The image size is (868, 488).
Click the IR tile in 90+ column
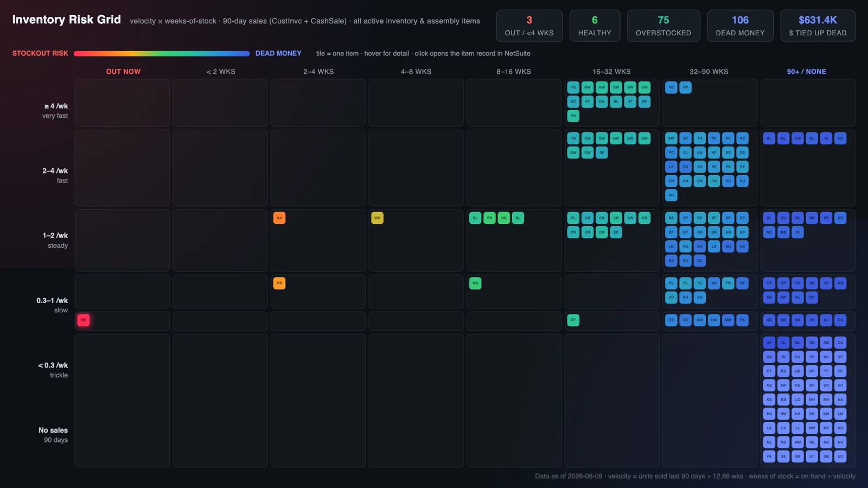[x=826, y=138]
